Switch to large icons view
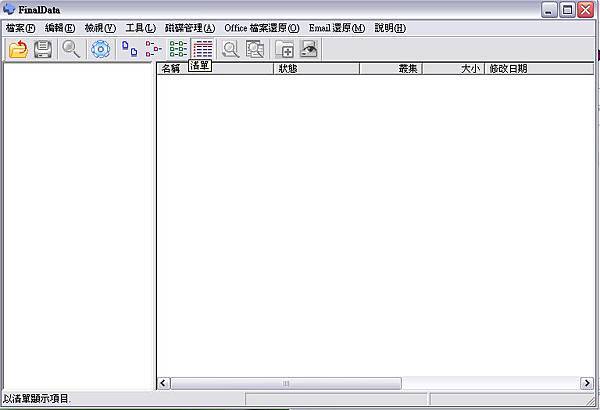This screenshot has height=410, width=600. pyautogui.click(x=129, y=49)
